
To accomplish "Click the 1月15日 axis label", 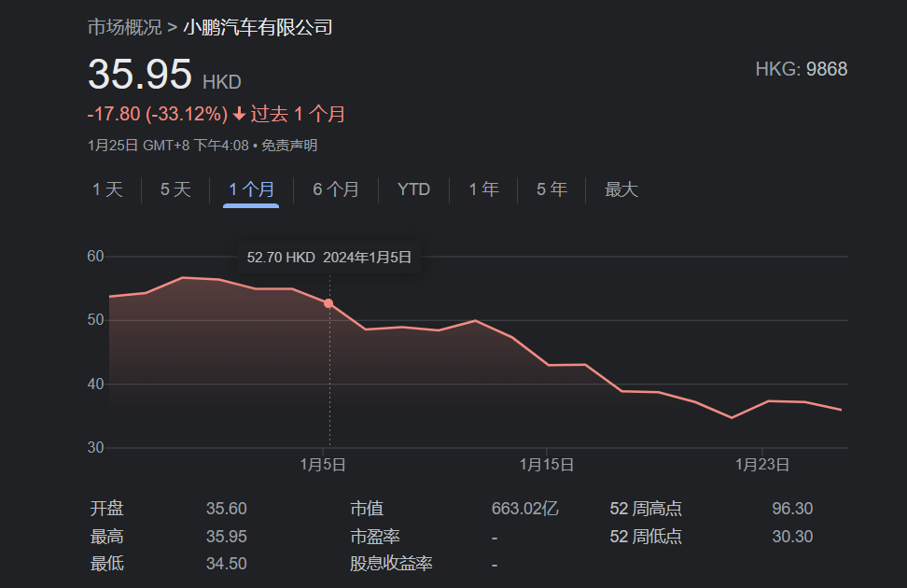I will tap(547, 465).
